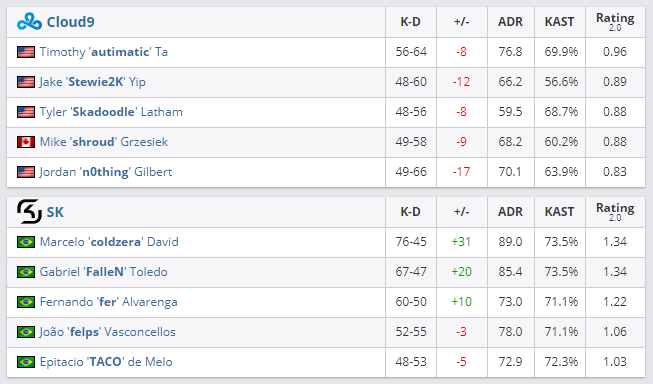
Task: Open Mike 'shroud' Grzesiek player profile
Action: point(104,142)
